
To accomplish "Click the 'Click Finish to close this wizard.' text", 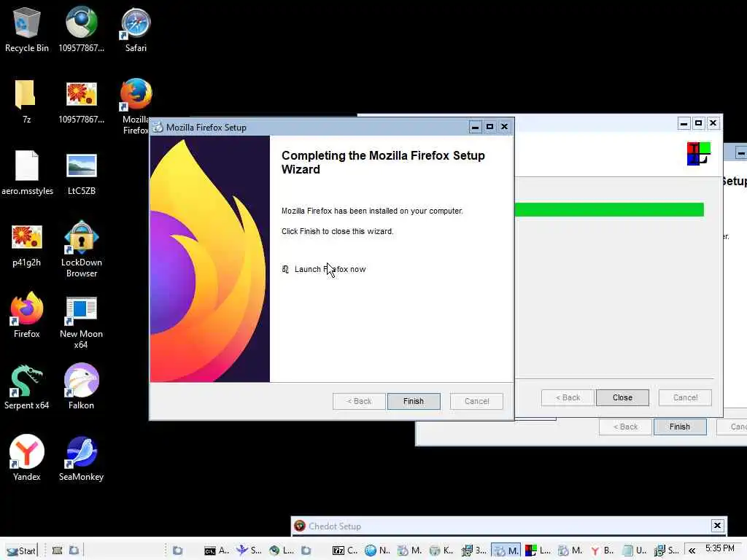I will click(x=337, y=231).
